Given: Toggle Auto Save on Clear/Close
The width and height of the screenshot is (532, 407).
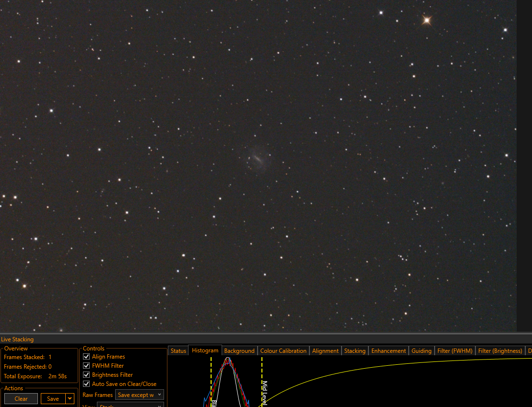Looking at the screenshot, I should tap(86, 384).
